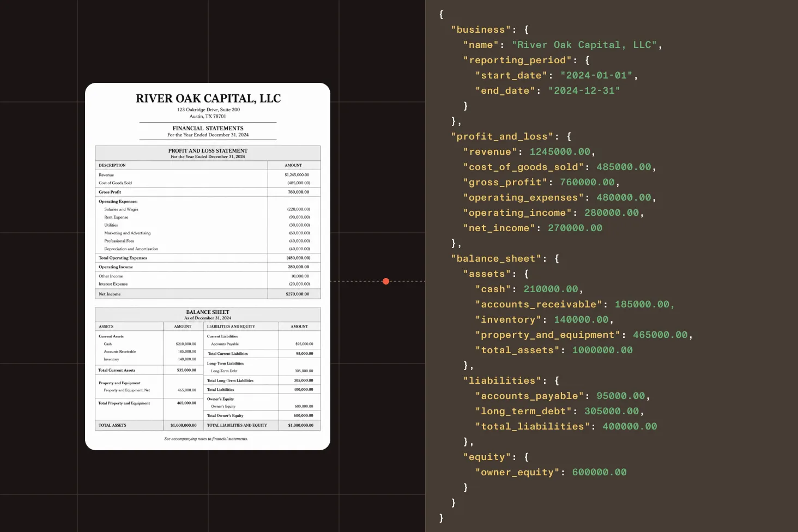
Task: Click the "operating_expenses" JSON key
Action: coord(524,197)
